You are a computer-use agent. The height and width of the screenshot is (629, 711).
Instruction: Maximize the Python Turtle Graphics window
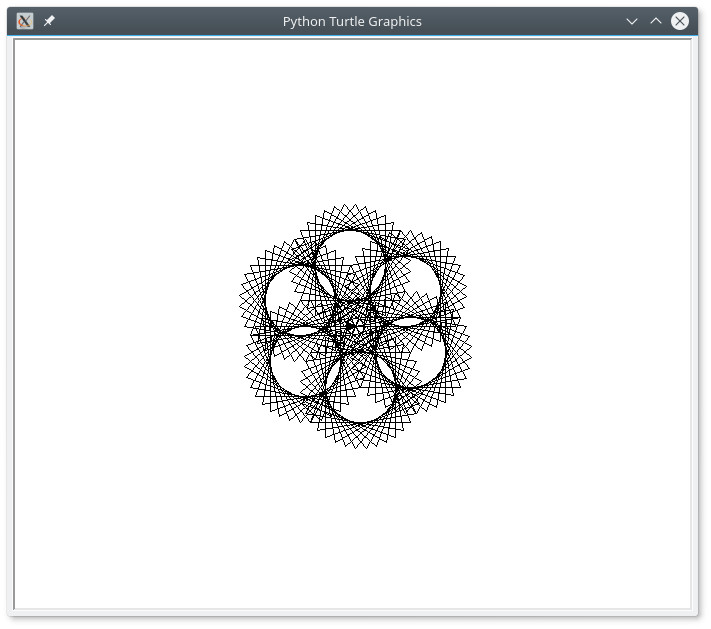pyautogui.click(x=656, y=21)
